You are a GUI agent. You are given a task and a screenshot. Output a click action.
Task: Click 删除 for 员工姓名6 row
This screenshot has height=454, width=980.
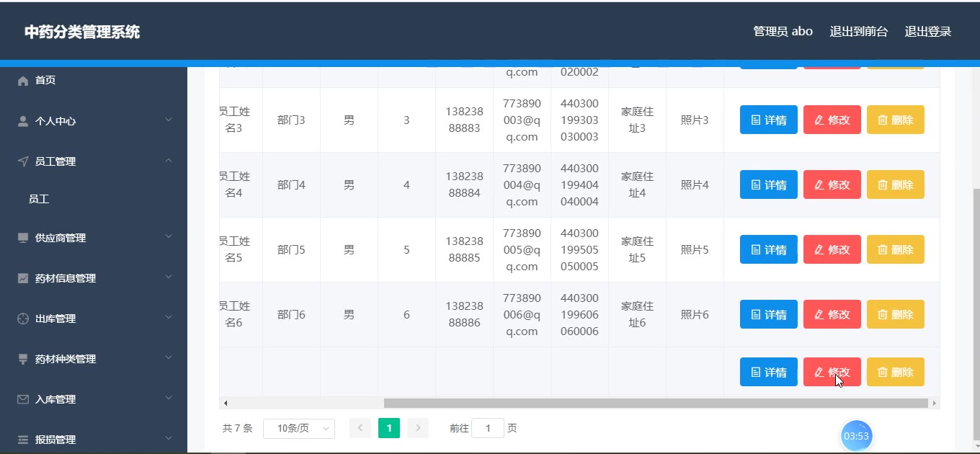point(896,314)
